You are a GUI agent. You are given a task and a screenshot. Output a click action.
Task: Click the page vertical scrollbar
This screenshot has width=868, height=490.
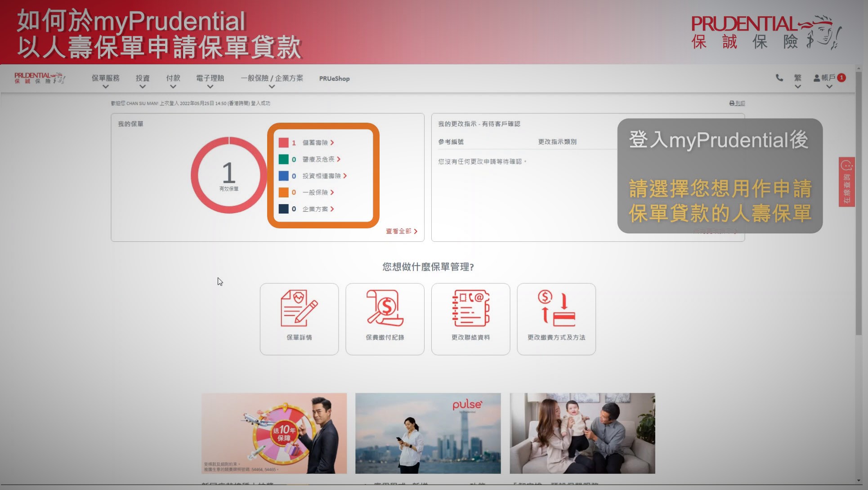(859, 203)
